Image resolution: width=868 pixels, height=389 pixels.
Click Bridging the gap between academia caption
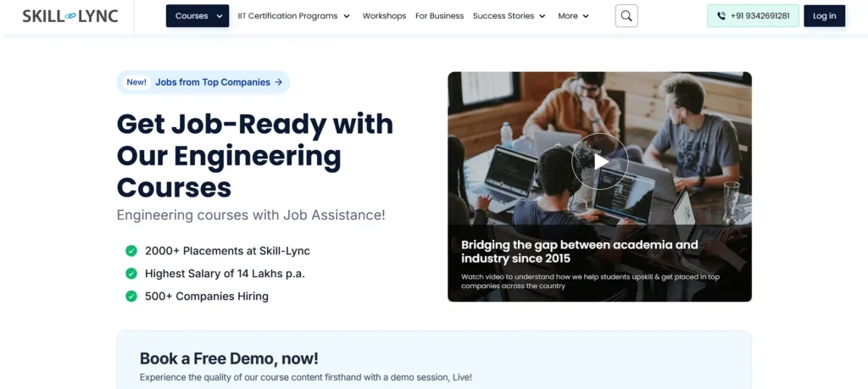click(x=580, y=251)
